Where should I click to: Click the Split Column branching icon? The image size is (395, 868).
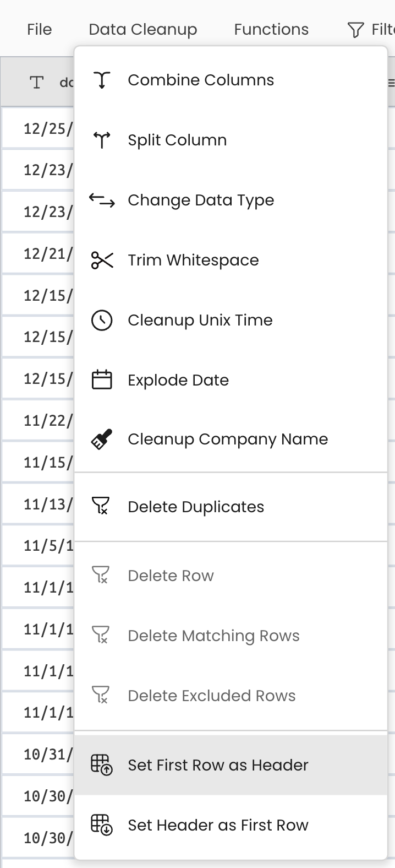[x=102, y=139]
